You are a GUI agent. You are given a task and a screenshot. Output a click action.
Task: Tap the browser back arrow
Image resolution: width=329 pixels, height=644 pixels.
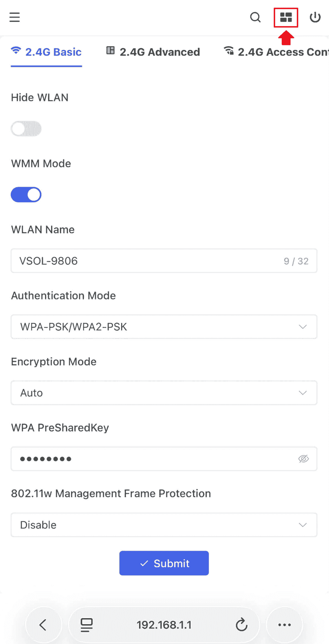43,625
